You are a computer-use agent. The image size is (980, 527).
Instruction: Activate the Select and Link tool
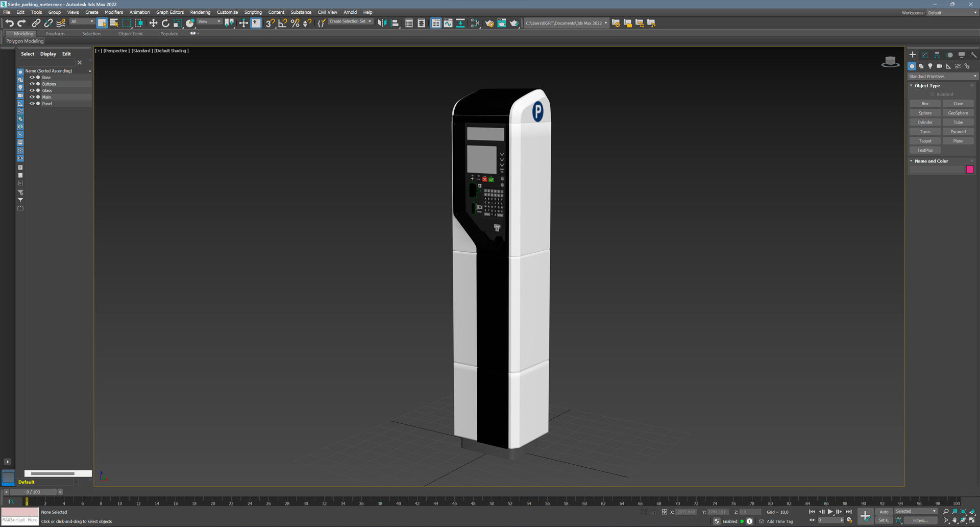click(36, 23)
